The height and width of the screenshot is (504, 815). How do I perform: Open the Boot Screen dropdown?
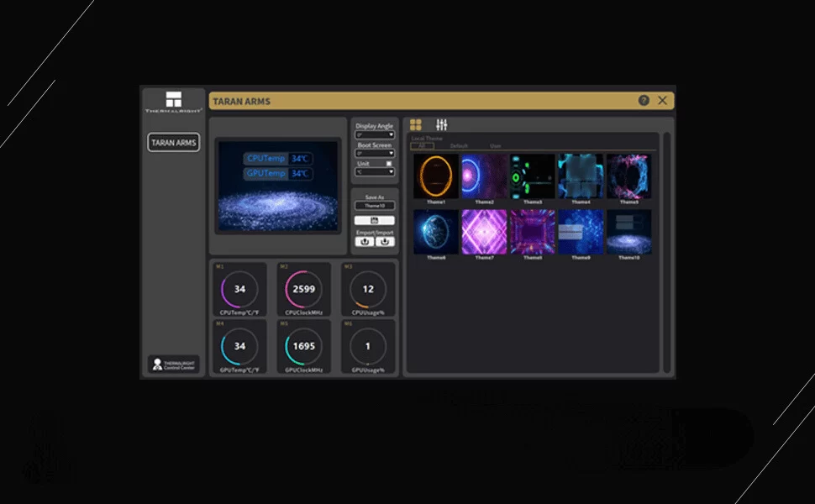tap(374, 153)
